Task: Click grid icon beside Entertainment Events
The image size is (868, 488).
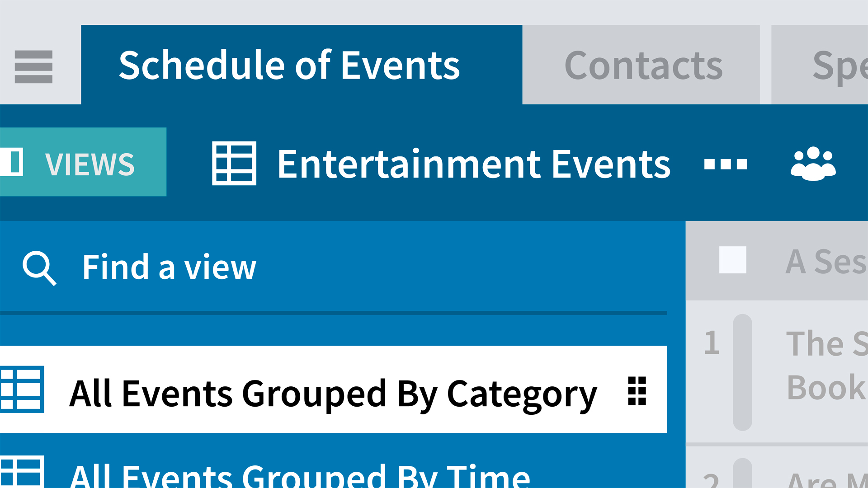Action: click(234, 164)
